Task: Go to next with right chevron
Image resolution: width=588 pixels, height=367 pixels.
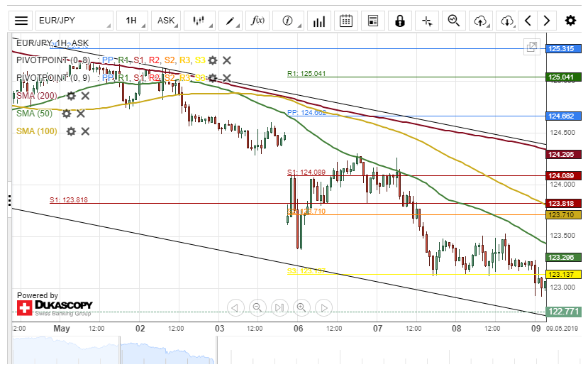Action: coord(546,21)
